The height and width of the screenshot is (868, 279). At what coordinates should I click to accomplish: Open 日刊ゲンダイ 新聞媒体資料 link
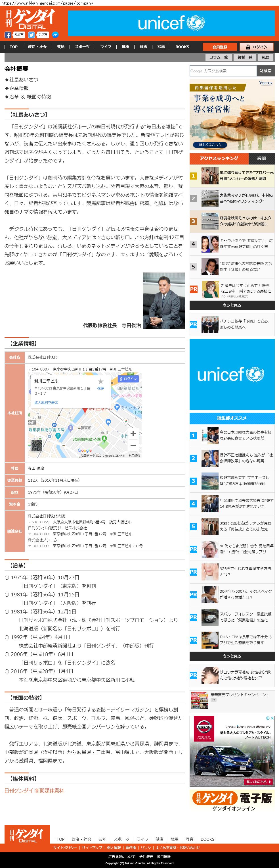pyautogui.click(x=34, y=790)
